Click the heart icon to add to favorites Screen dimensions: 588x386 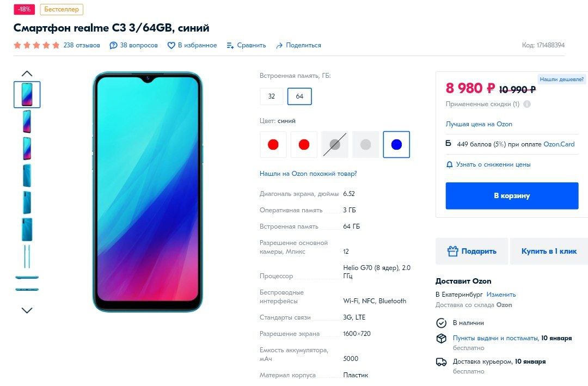tap(171, 45)
